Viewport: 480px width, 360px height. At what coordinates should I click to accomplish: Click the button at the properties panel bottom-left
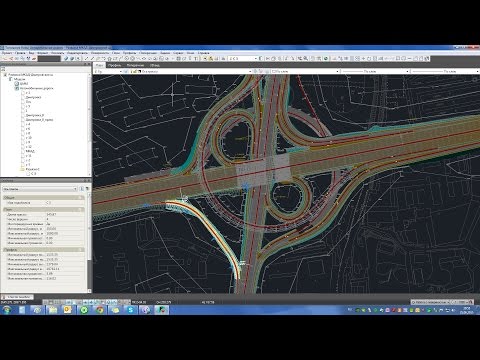[17, 297]
